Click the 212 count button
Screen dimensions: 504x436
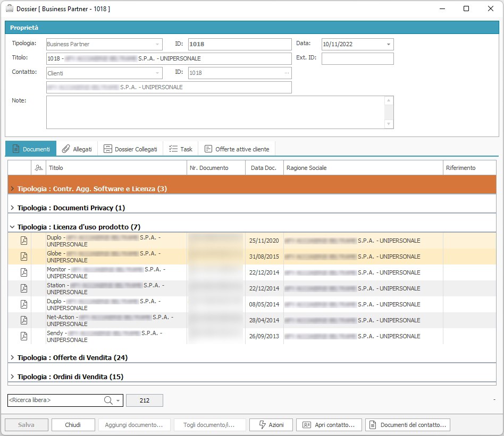coord(145,400)
